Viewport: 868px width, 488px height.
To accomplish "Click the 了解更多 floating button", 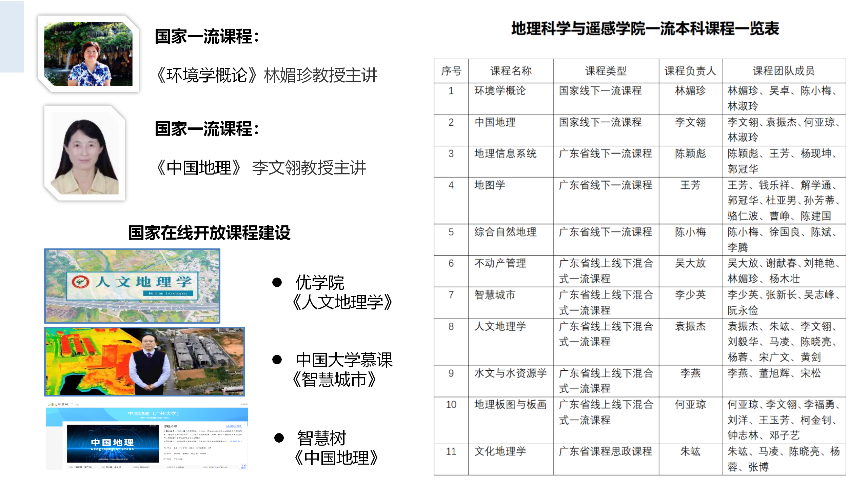I will point(243,466).
